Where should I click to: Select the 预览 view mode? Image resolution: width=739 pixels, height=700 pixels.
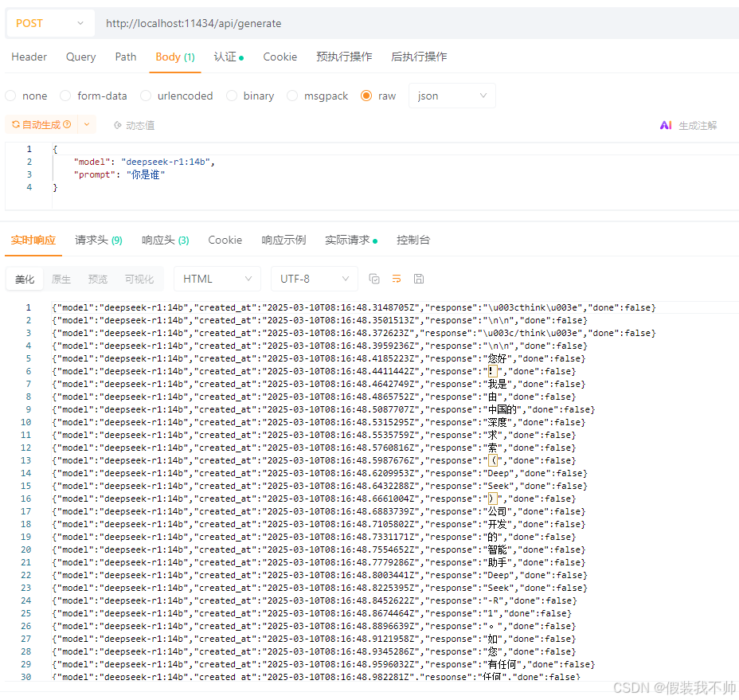tap(98, 279)
